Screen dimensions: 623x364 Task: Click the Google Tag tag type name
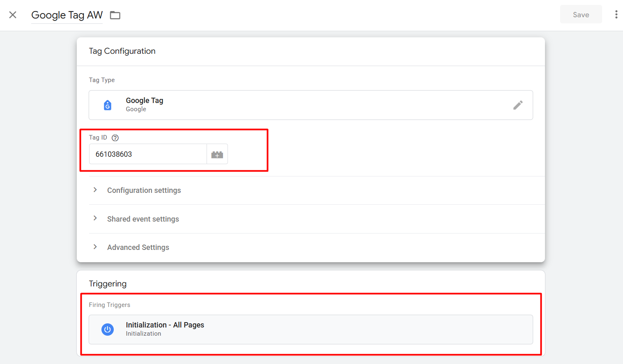[145, 101]
